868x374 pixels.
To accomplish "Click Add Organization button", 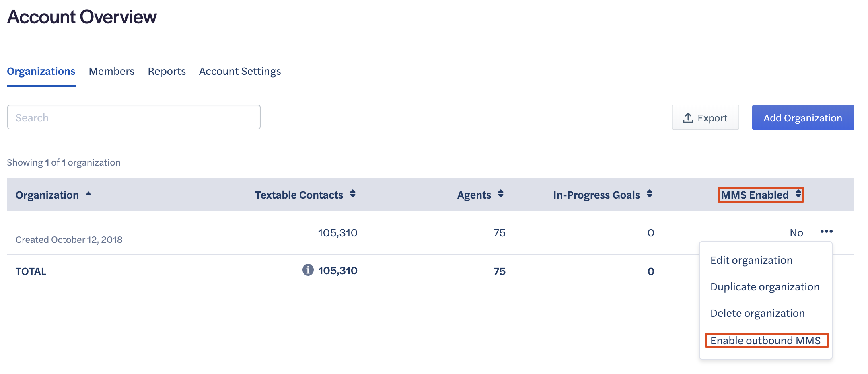I will tap(803, 117).
